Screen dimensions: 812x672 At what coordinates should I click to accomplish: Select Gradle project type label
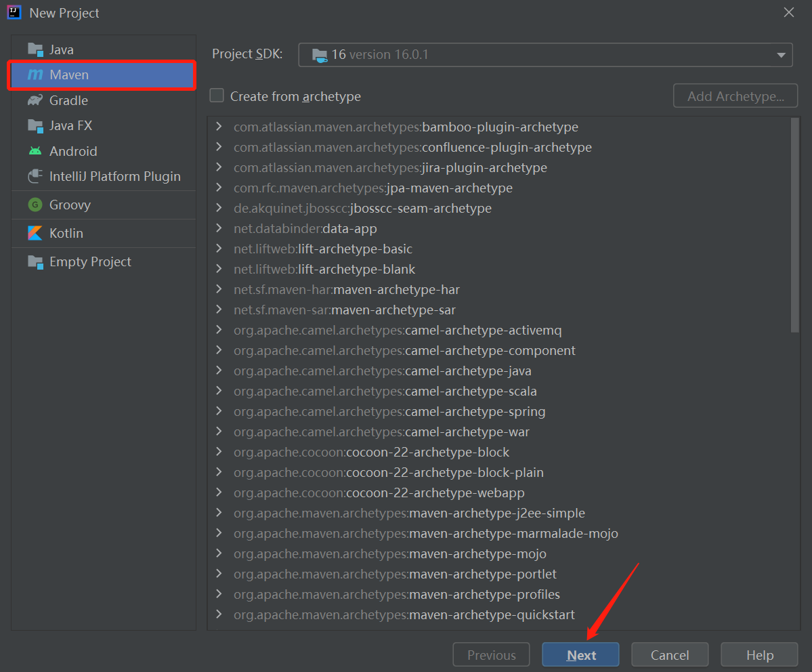68,100
